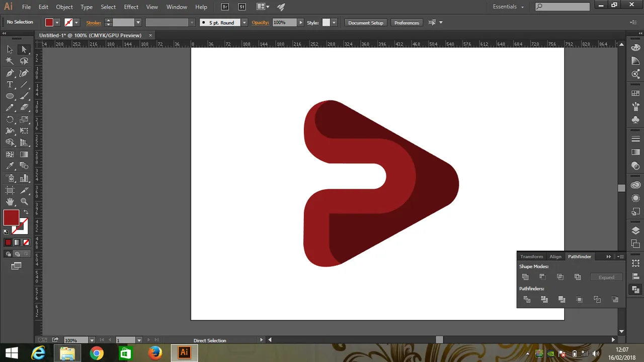Select the Selection tool (black arrow)

click(x=10, y=49)
